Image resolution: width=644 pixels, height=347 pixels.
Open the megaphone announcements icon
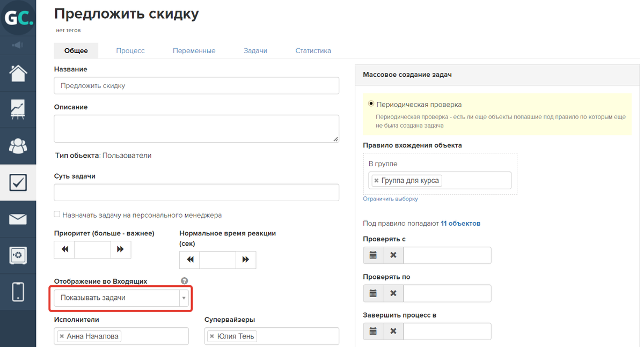pyautogui.click(x=18, y=45)
